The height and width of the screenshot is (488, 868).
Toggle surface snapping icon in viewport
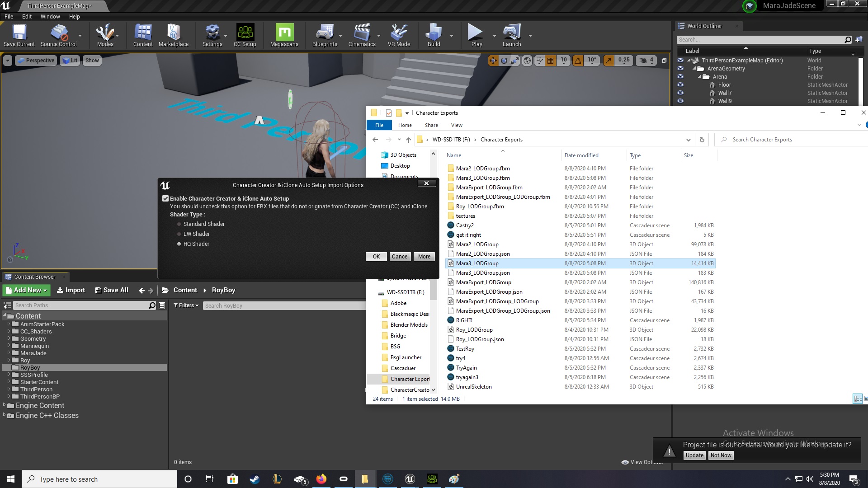tap(539, 60)
